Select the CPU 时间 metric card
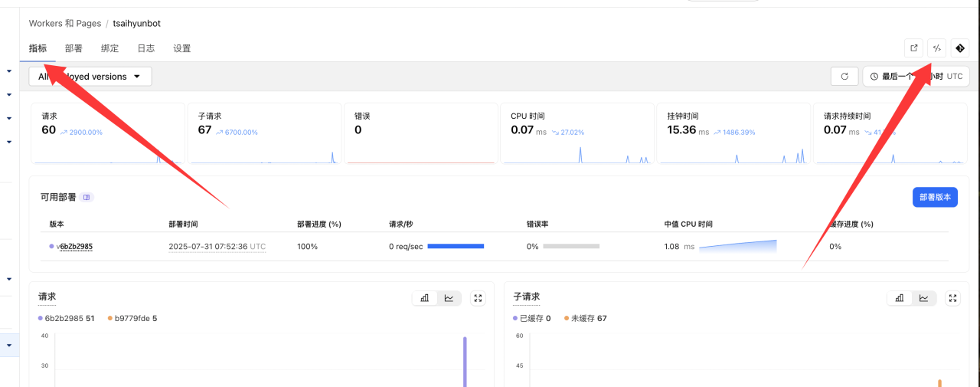Viewport: 980px width, 387px height. pyautogui.click(x=577, y=133)
